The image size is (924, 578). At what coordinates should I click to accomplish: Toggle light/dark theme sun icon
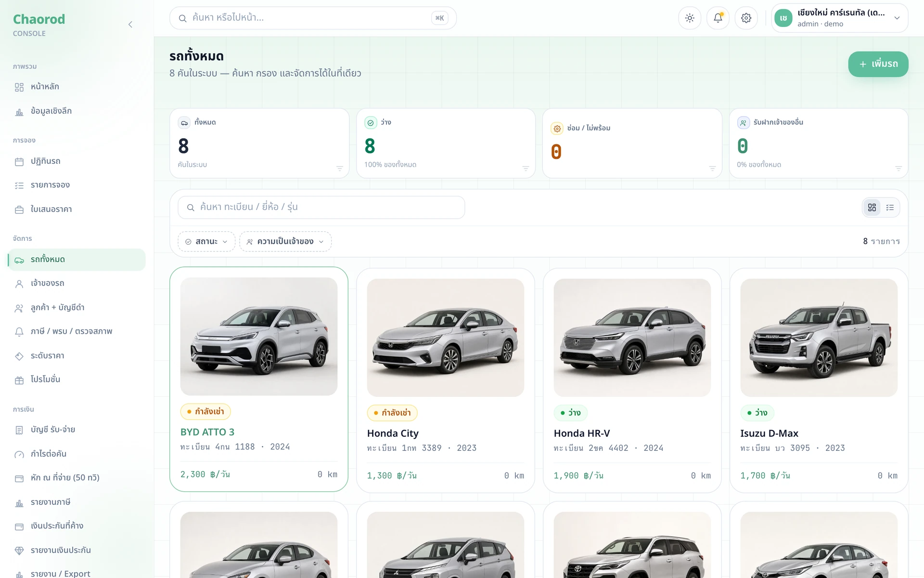coord(690,18)
